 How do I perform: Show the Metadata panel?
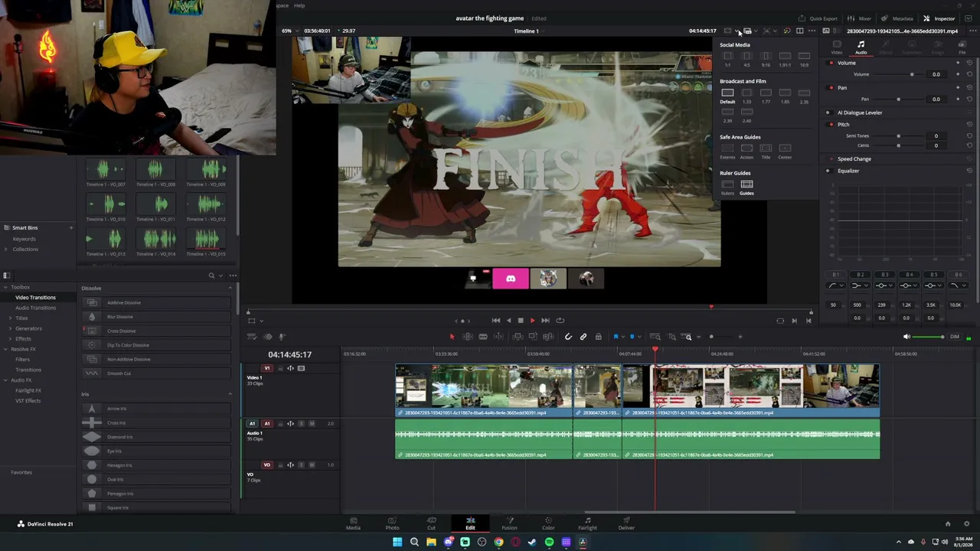point(897,18)
